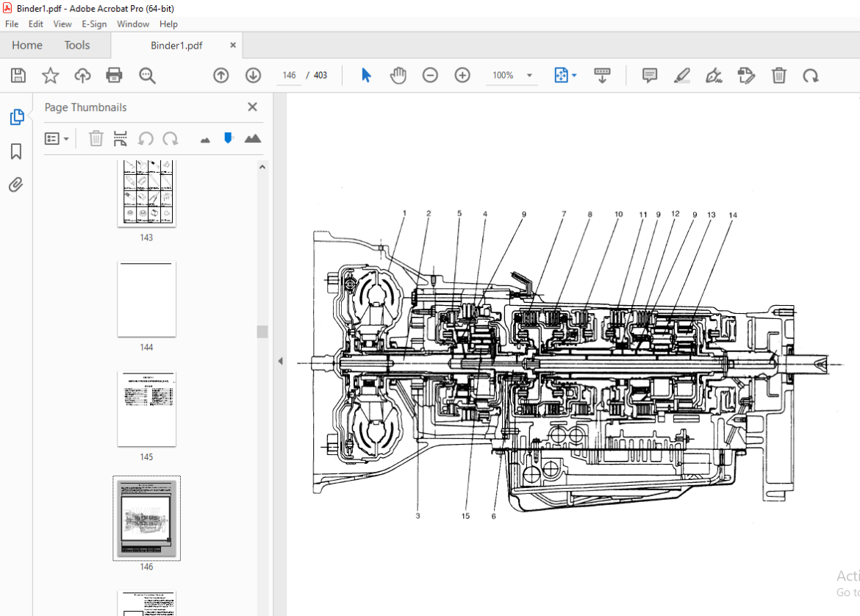Collapse the navigation pane with the side arrow

(280, 361)
